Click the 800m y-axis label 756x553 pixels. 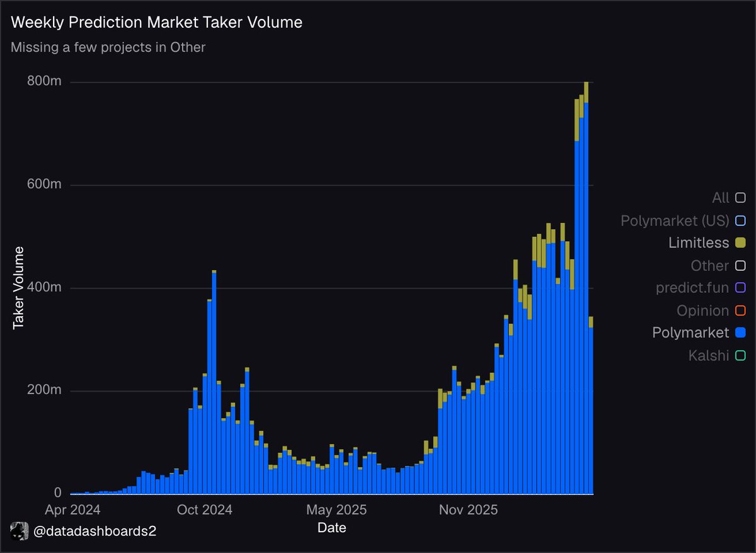click(43, 81)
